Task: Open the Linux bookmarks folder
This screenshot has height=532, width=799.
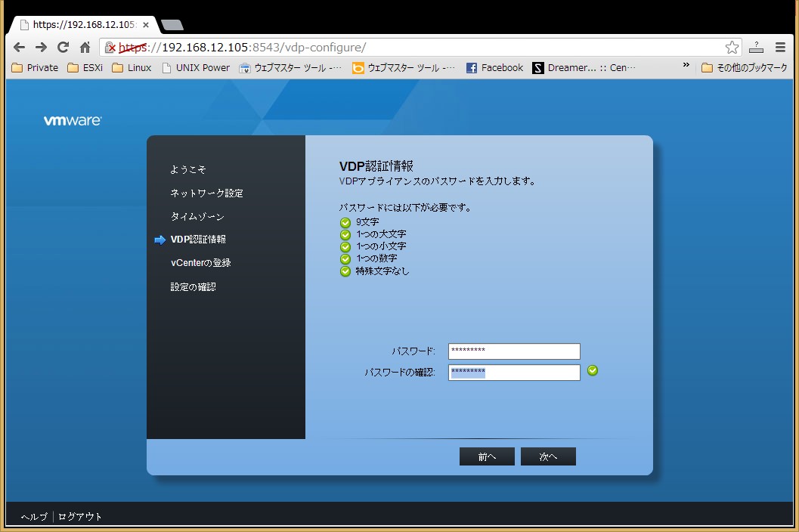Action: point(132,68)
